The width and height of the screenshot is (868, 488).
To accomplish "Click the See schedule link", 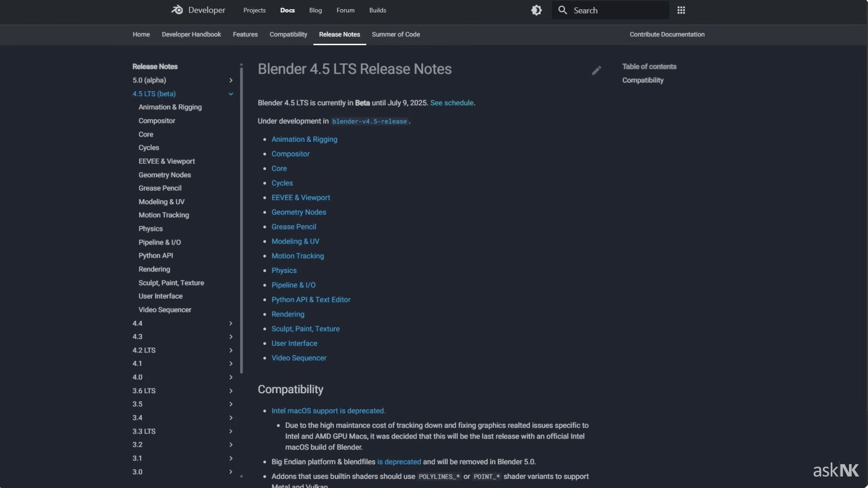I will (x=452, y=103).
